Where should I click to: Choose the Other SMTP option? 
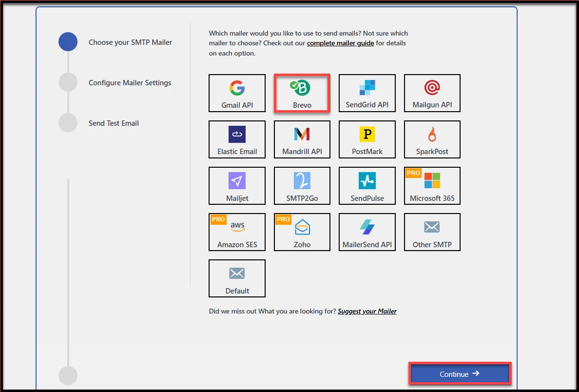point(432,232)
